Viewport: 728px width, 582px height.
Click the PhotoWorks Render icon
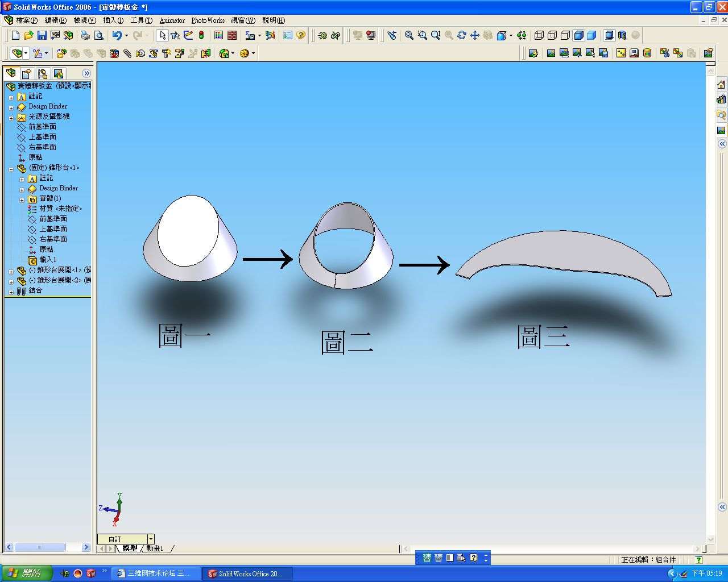point(551,53)
